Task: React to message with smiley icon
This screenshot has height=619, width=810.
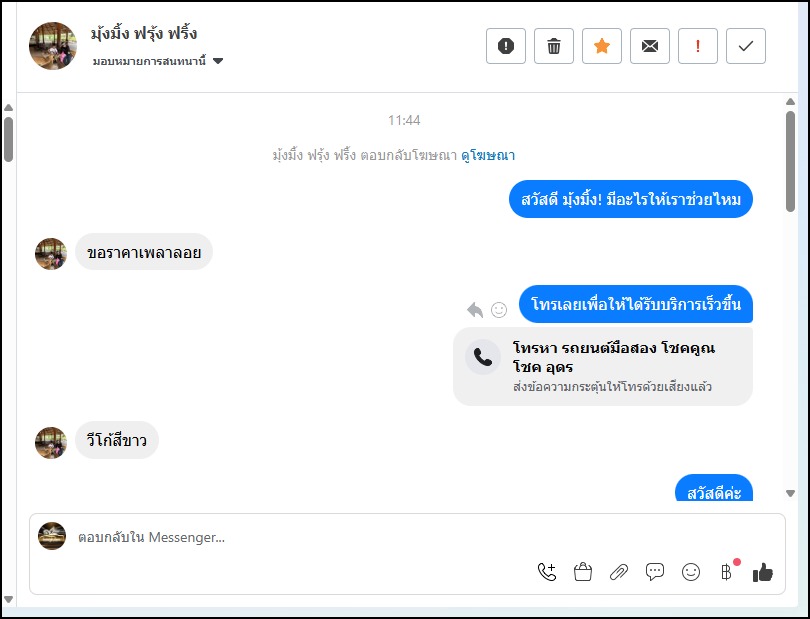Action: click(x=499, y=310)
